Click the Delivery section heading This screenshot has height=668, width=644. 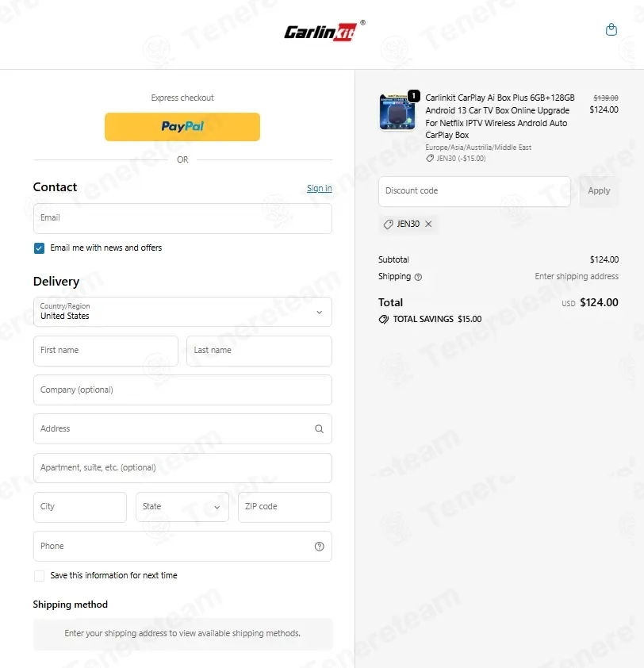pyautogui.click(x=56, y=282)
